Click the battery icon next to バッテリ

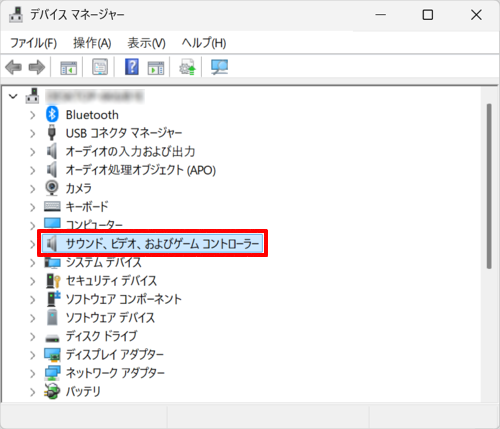click(52, 391)
